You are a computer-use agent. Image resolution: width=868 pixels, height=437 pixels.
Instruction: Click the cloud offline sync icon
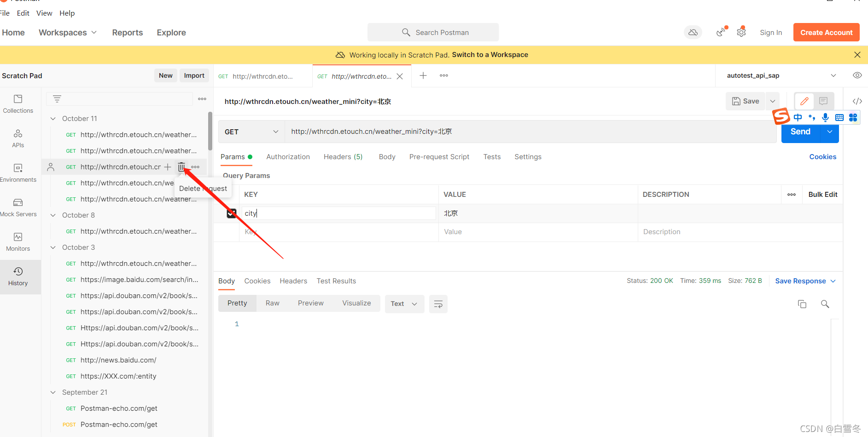(x=693, y=33)
